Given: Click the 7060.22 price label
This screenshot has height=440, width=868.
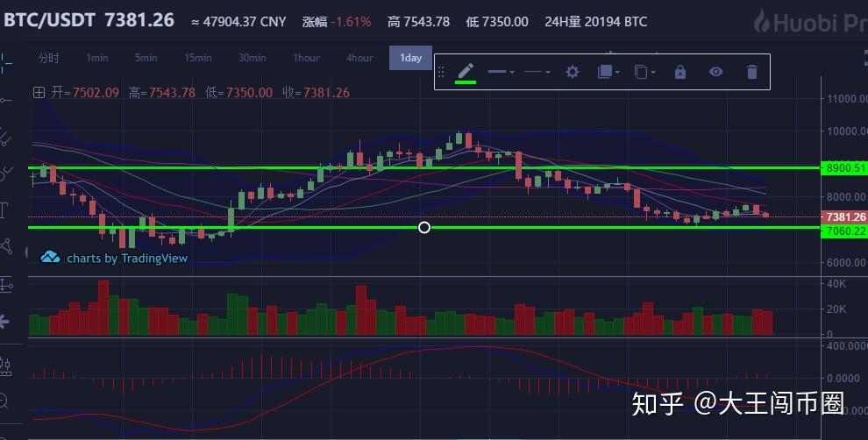Looking at the screenshot, I should coord(844,231).
